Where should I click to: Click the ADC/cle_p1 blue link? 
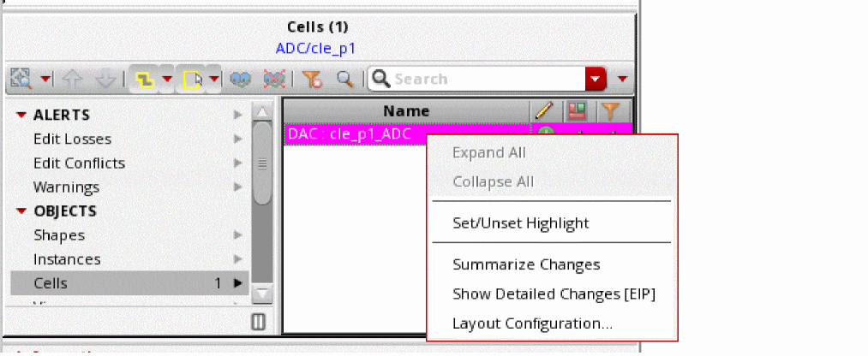316,49
